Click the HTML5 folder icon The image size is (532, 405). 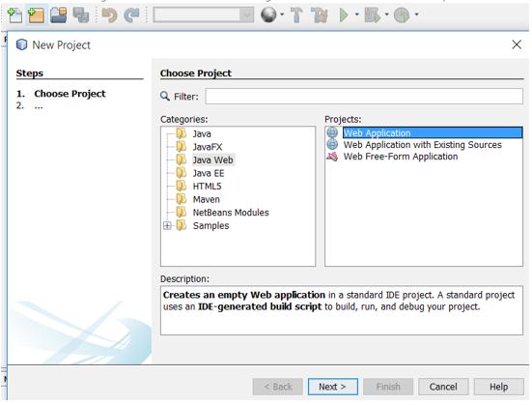(182, 186)
